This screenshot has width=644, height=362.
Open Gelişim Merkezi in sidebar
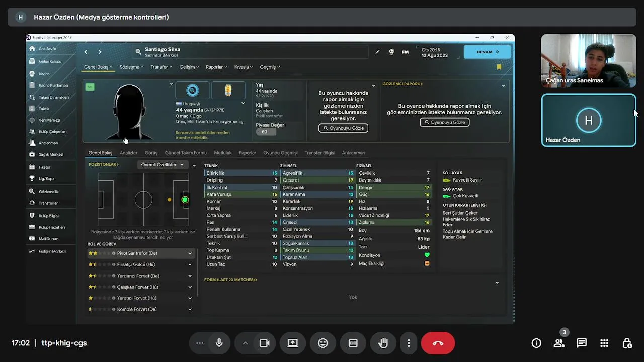click(52, 251)
